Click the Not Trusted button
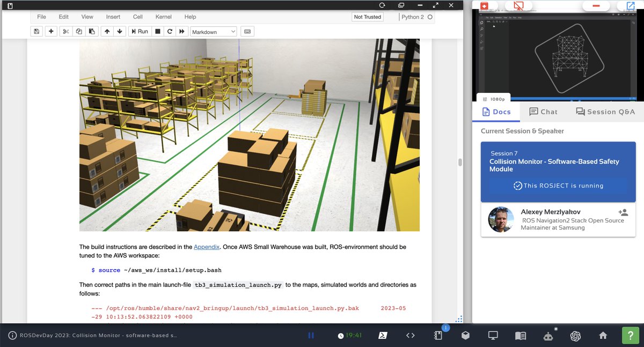Screen dimensions: 644x347 (368, 17)
